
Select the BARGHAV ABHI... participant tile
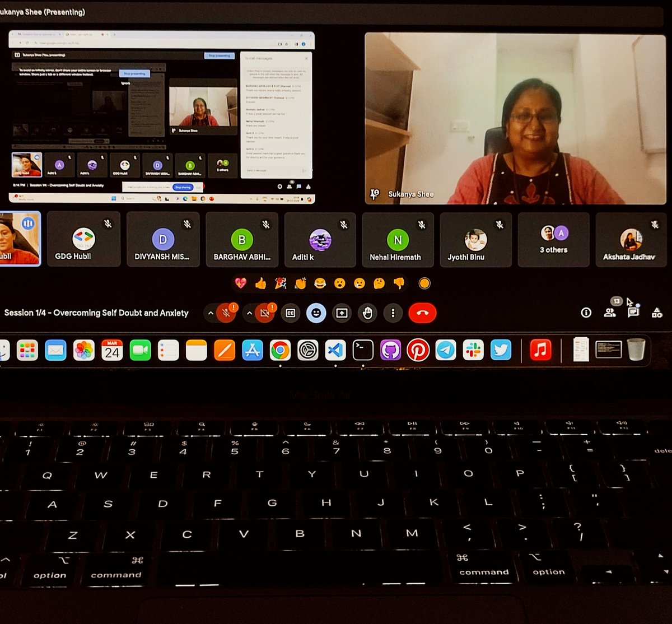point(241,239)
